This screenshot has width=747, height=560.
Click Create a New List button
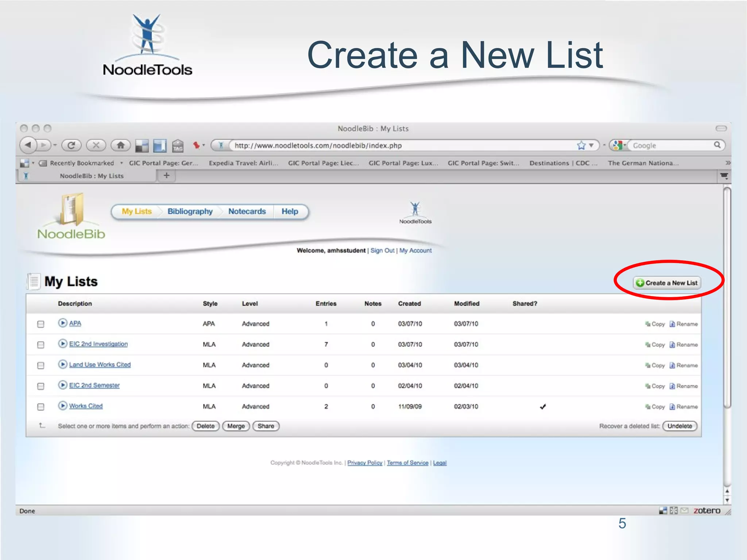(667, 283)
